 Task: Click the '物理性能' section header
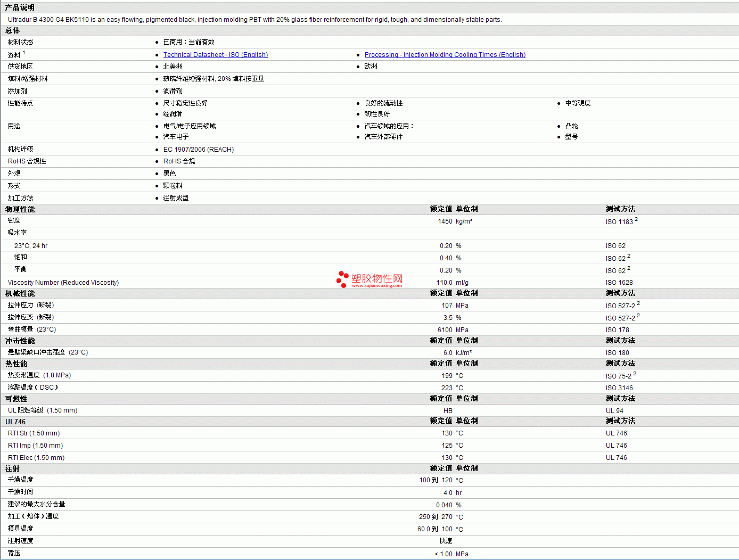tap(20, 209)
